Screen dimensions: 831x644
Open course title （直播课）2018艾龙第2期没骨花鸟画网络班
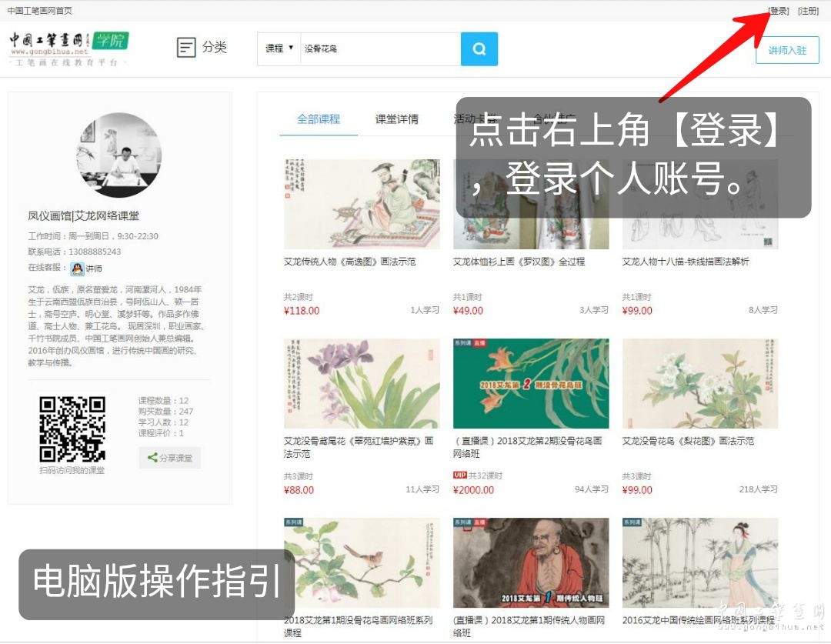(527, 447)
